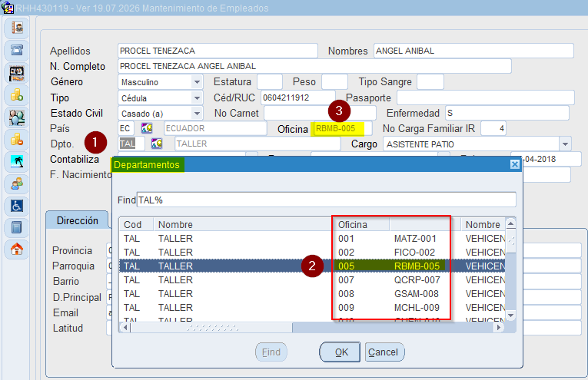Click the application icon in title bar
Viewport: 588px width, 380px height.
point(8,8)
